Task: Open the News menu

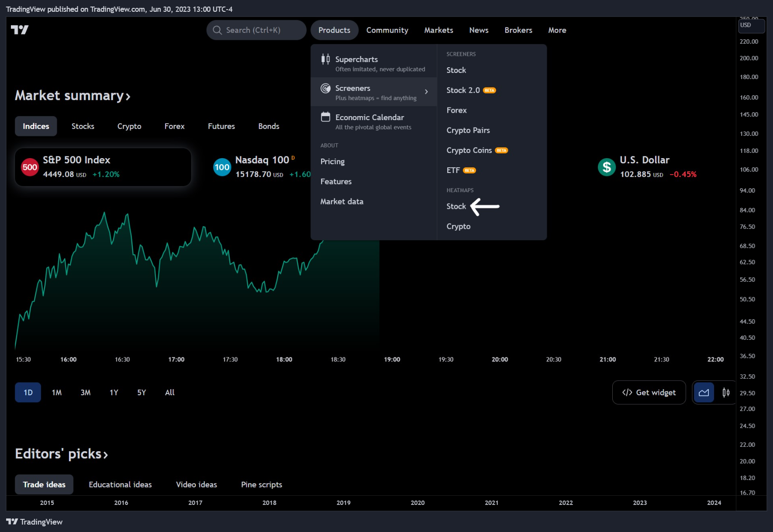Action: tap(479, 30)
